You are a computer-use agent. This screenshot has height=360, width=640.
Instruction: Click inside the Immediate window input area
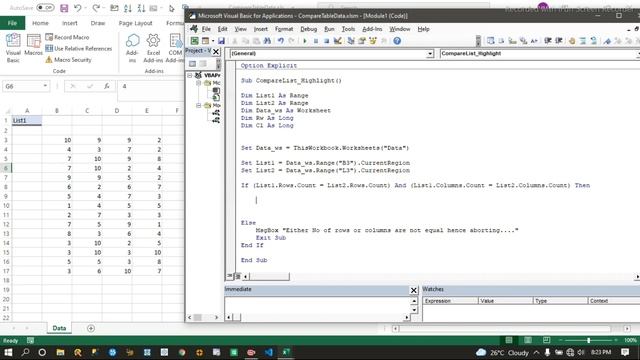click(317, 305)
